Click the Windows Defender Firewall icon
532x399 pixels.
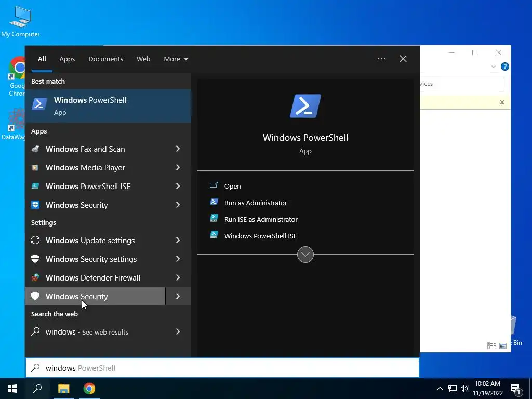pyautogui.click(x=35, y=277)
